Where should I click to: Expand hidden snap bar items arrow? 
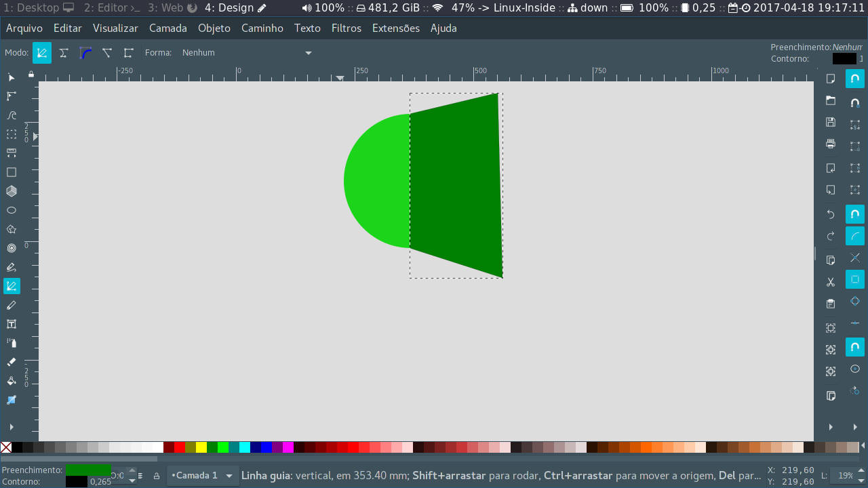(x=855, y=427)
